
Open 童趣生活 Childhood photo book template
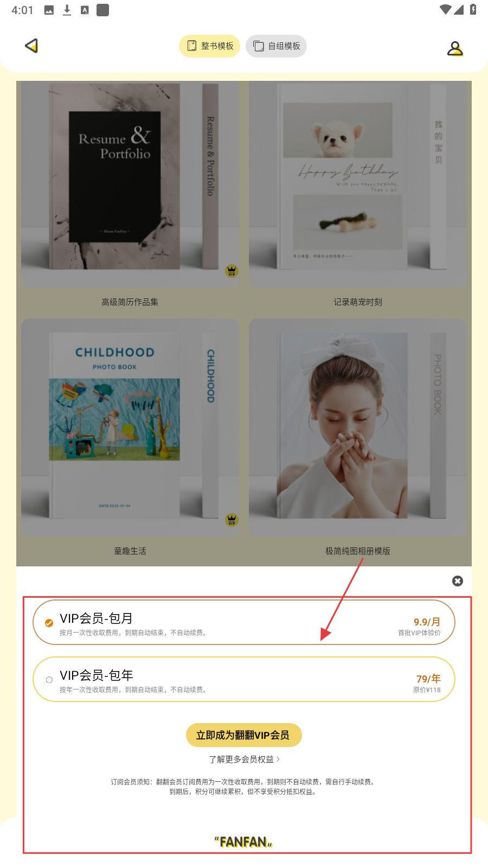click(130, 427)
